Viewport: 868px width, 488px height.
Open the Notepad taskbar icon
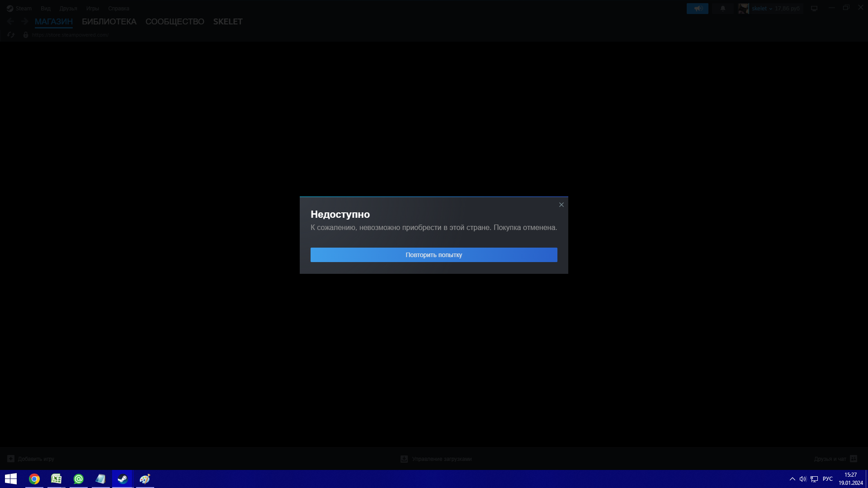(x=100, y=479)
